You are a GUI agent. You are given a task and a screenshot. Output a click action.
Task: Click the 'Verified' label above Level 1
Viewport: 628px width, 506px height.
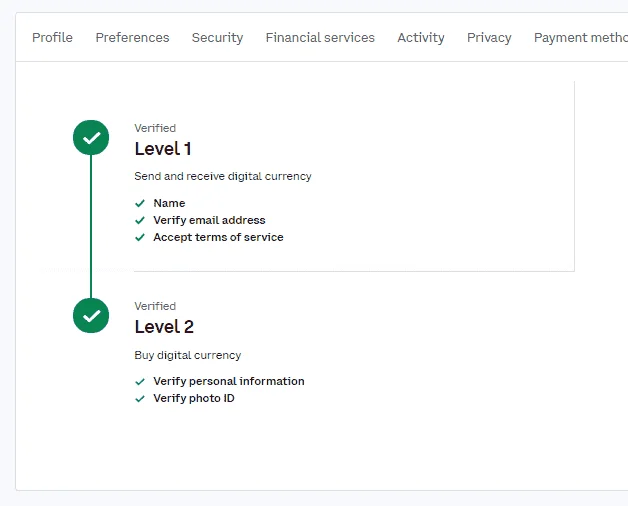[155, 128]
